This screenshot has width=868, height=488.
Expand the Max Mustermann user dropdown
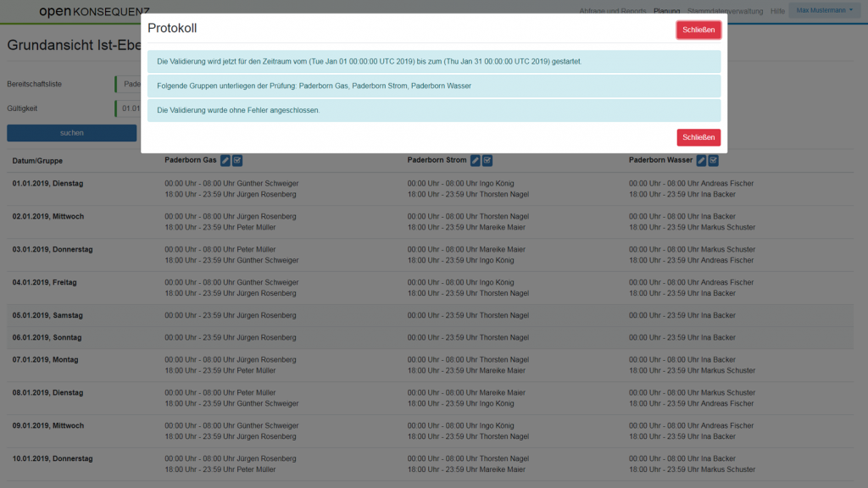tap(823, 10)
